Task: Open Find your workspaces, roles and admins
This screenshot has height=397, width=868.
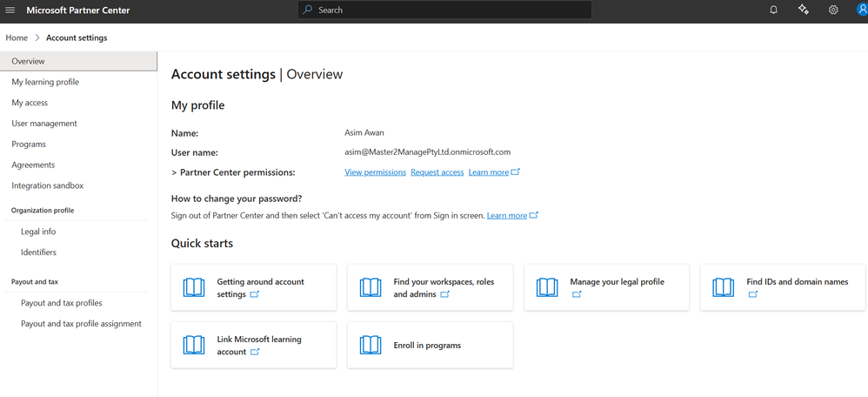Action: [431, 287]
